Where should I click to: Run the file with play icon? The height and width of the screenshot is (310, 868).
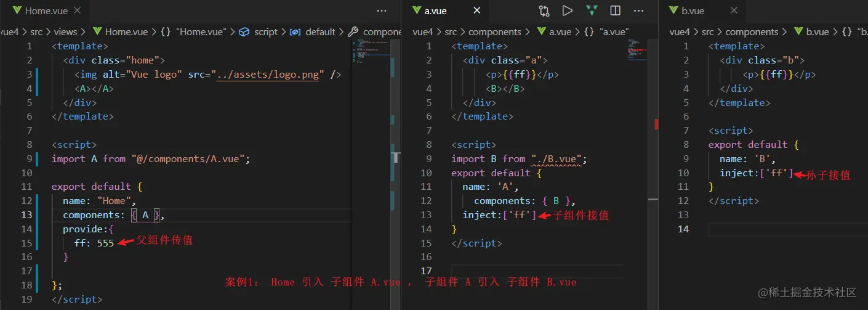coord(568,10)
